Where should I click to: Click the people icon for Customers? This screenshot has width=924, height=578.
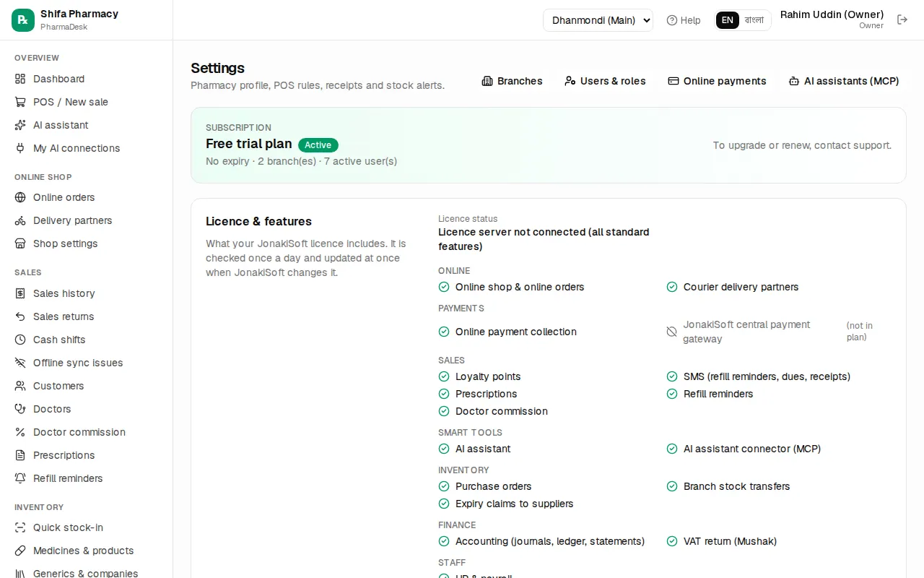point(20,386)
